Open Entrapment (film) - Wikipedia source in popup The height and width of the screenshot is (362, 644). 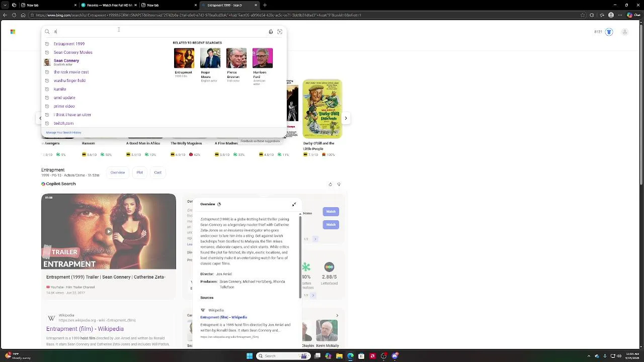223,317
